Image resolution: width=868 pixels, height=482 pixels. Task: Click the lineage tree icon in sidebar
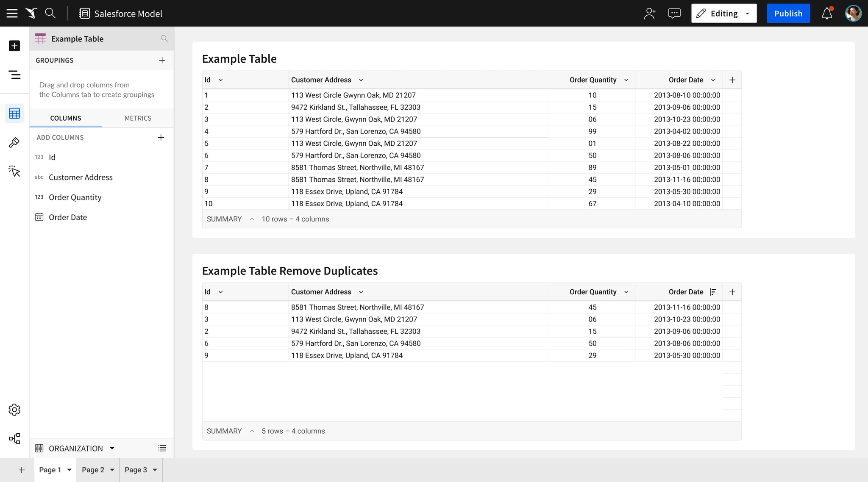tap(14, 438)
